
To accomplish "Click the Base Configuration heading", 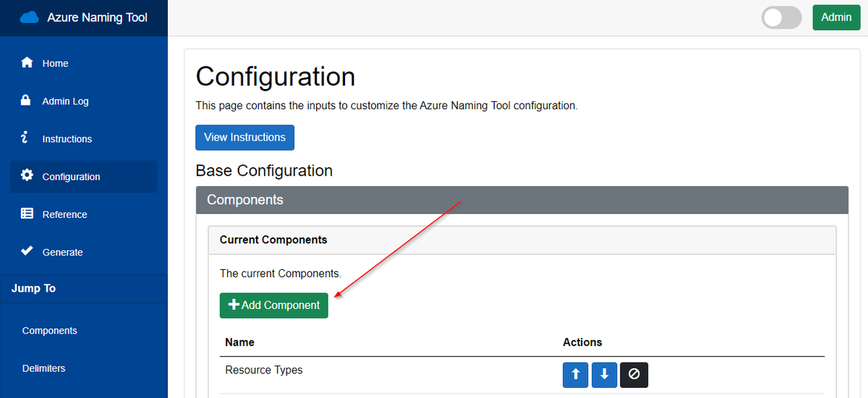I will 264,171.
